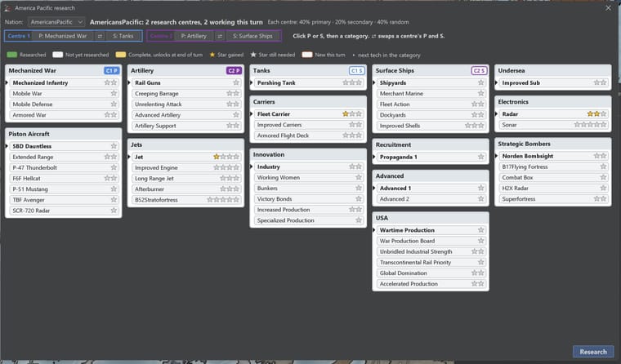The image size is (621, 364).
Task: Click the Armored Flight Deck tech row
Action: (x=308, y=135)
